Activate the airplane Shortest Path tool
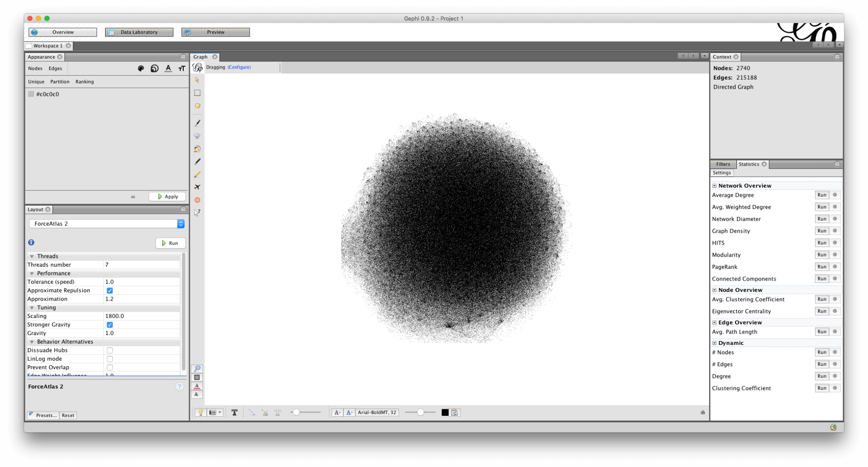Image resolution: width=868 pixels, height=467 pixels. pyautogui.click(x=197, y=187)
